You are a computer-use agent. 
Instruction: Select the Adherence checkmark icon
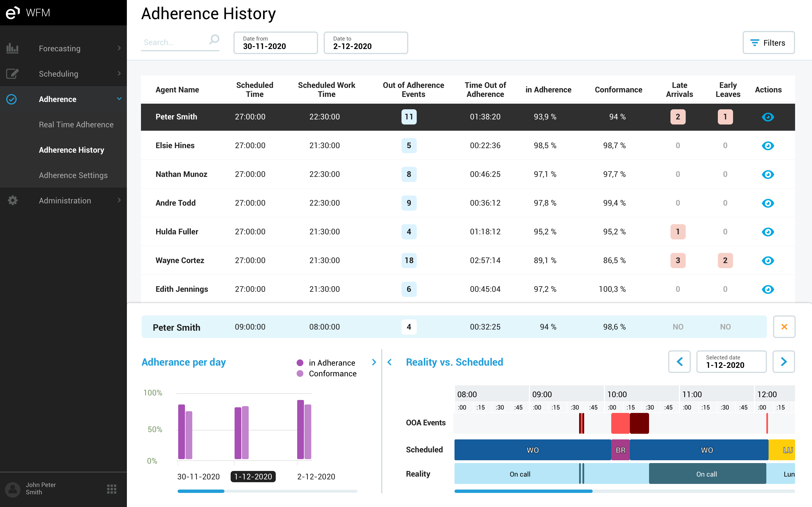click(x=12, y=99)
